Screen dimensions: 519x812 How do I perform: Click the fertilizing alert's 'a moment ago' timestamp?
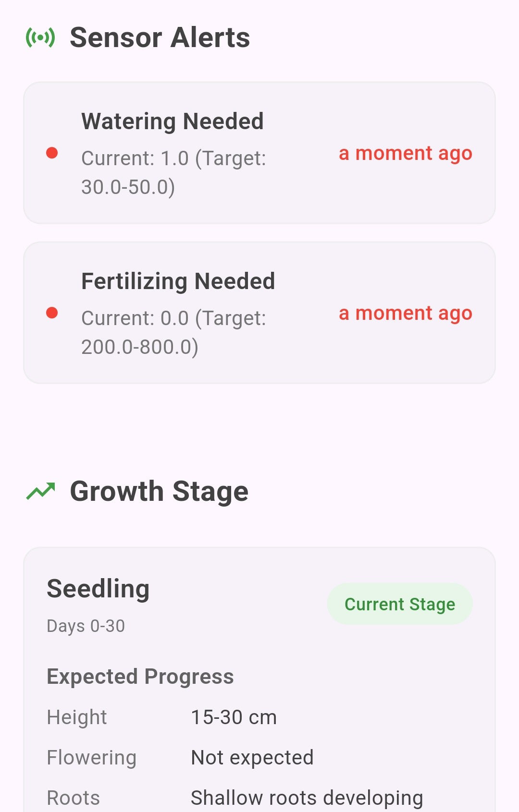coord(406,313)
